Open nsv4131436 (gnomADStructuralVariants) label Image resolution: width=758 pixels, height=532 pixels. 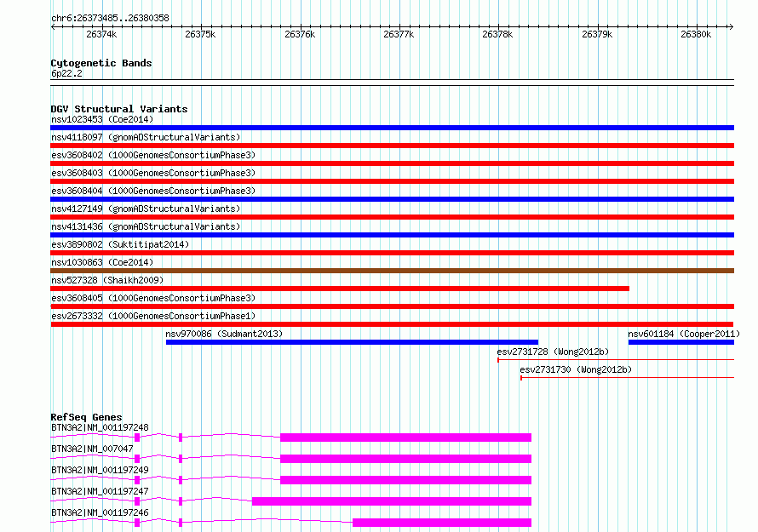(x=146, y=226)
